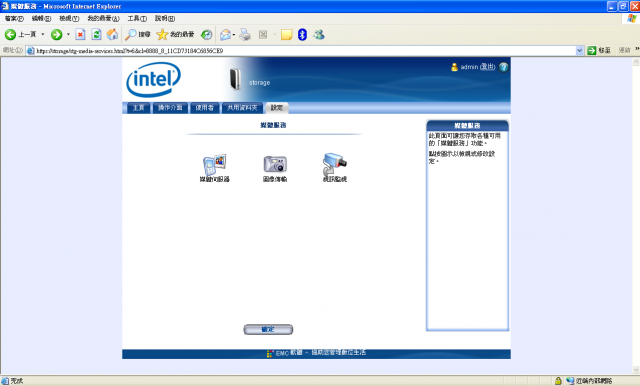The image size is (640, 386).
Task: Select the 設定 tab
Action: (x=277, y=108)
